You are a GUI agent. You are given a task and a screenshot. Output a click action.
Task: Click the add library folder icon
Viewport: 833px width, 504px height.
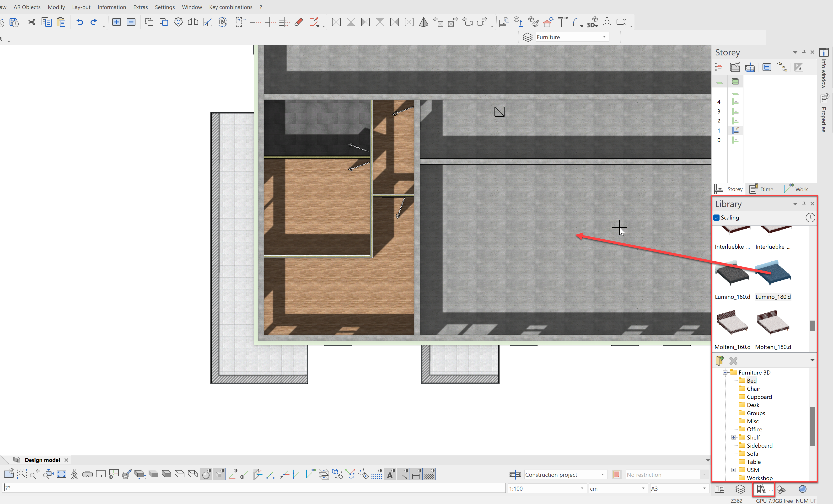pos(720,361)
